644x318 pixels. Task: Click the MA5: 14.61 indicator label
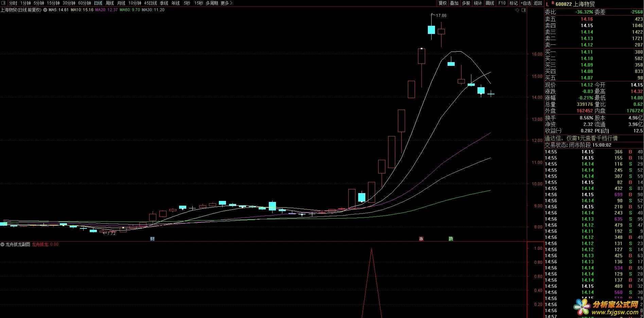pos(58,10)
